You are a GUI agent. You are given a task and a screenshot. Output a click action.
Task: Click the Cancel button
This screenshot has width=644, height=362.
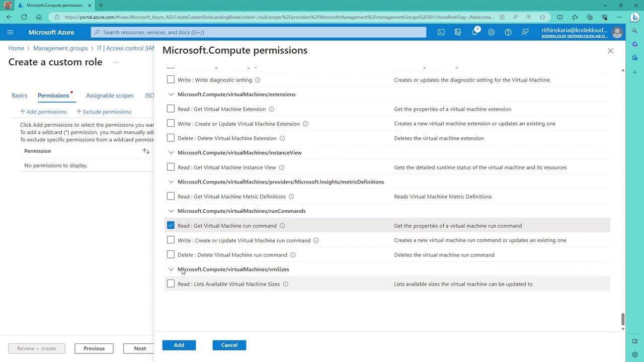tap(229, 345)
